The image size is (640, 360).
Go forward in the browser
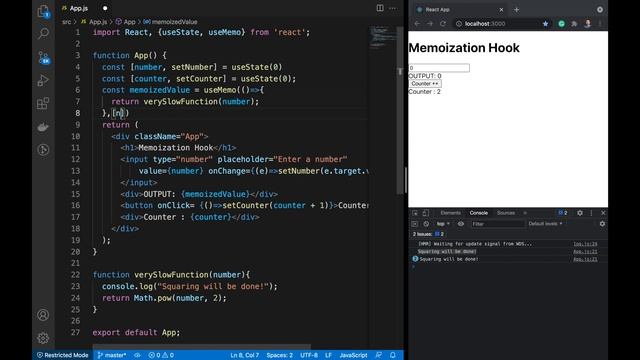430,24
